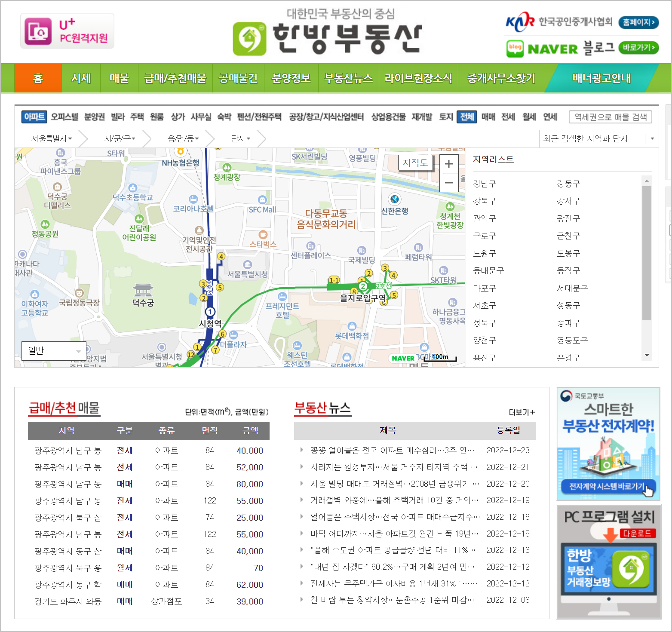Screen dimensions: 672x632
Task: Select the 아파트 property type filter
Action: [x=34, y=117]
